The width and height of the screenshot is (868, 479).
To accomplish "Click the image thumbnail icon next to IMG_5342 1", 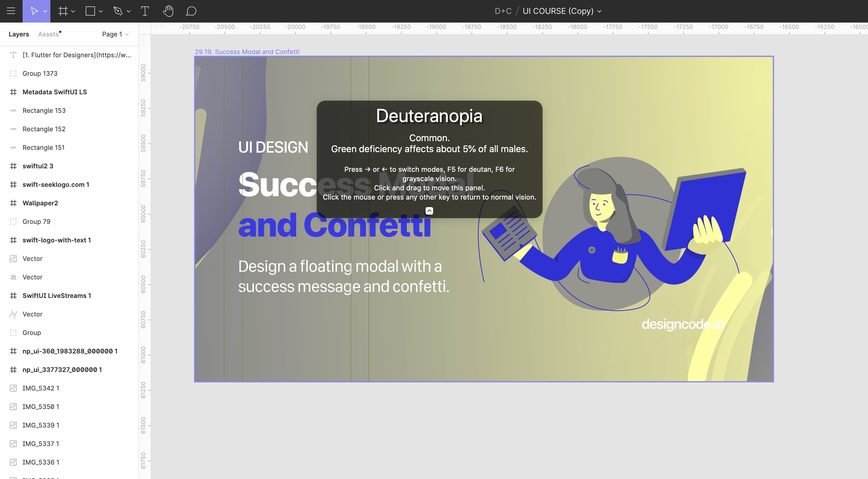I will click(13, 388).
